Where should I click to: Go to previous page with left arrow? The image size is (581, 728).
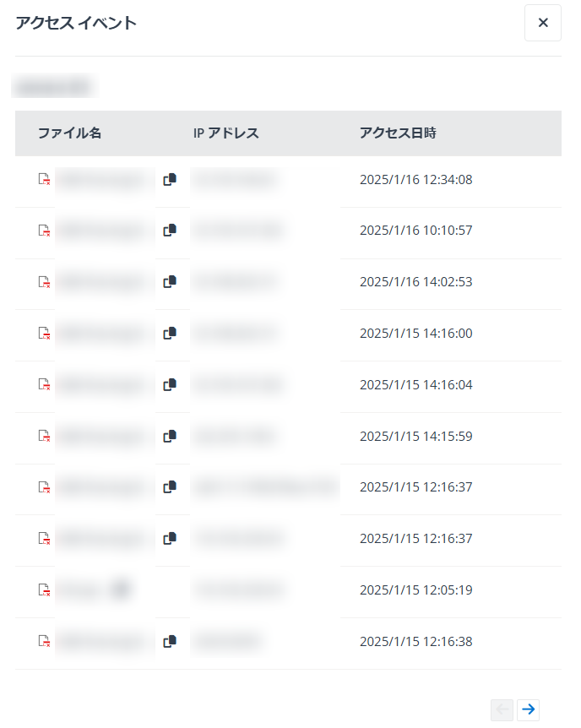502,709
